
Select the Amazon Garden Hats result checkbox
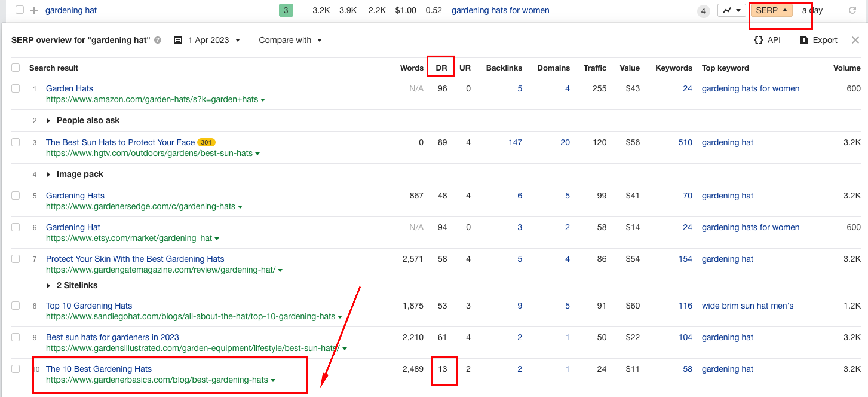[16, 88]
